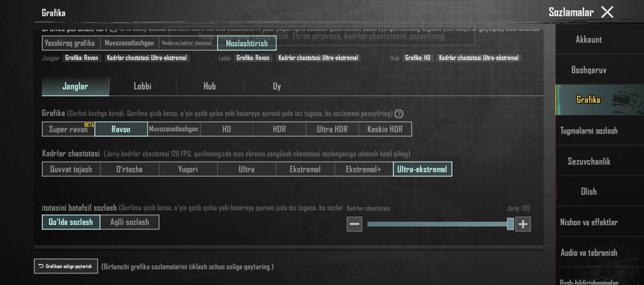
Task: Select the Yaxshiroq grafika preset
Action: point(70,43)
